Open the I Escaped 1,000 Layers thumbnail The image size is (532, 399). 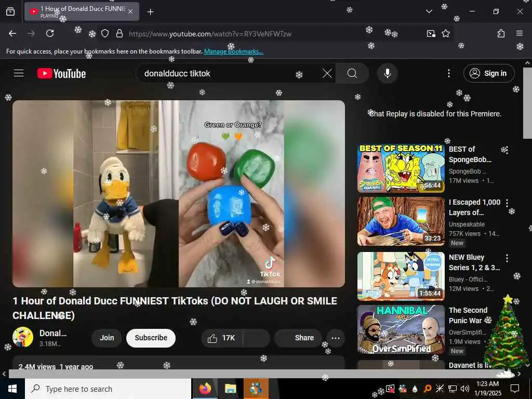[401, 221]
